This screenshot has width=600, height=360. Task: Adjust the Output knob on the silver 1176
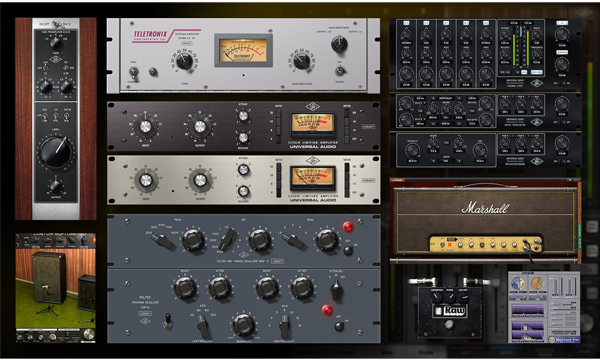click(200, 180)
